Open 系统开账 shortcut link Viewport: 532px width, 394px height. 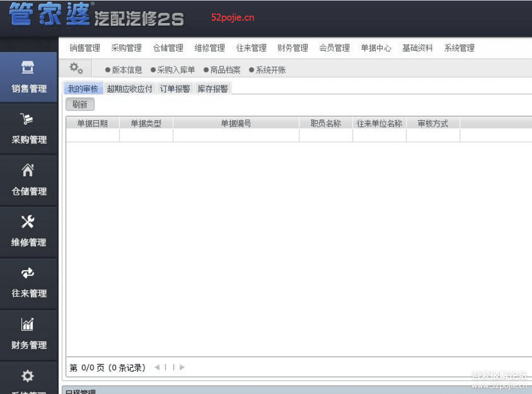[268, 70]
